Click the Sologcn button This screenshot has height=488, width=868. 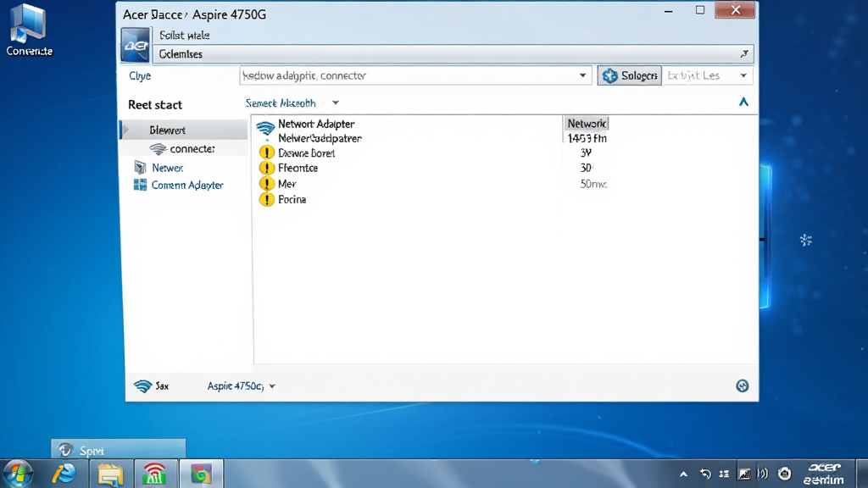(x=630, y=75)
